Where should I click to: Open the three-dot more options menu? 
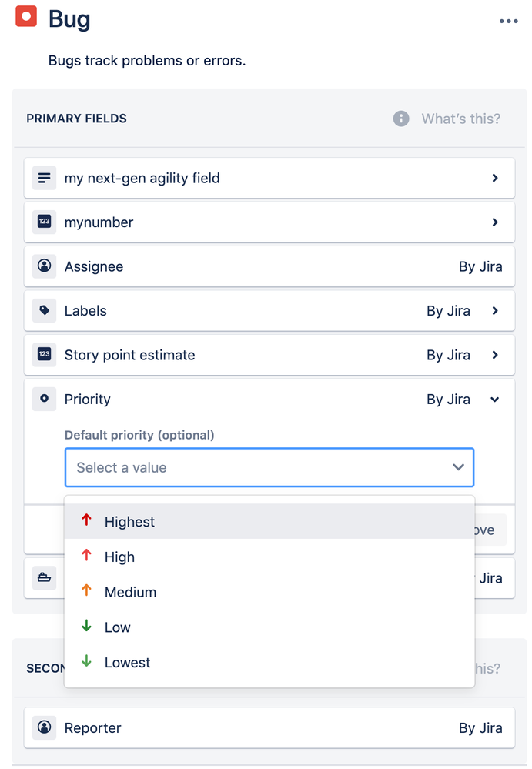click(508, 21)
